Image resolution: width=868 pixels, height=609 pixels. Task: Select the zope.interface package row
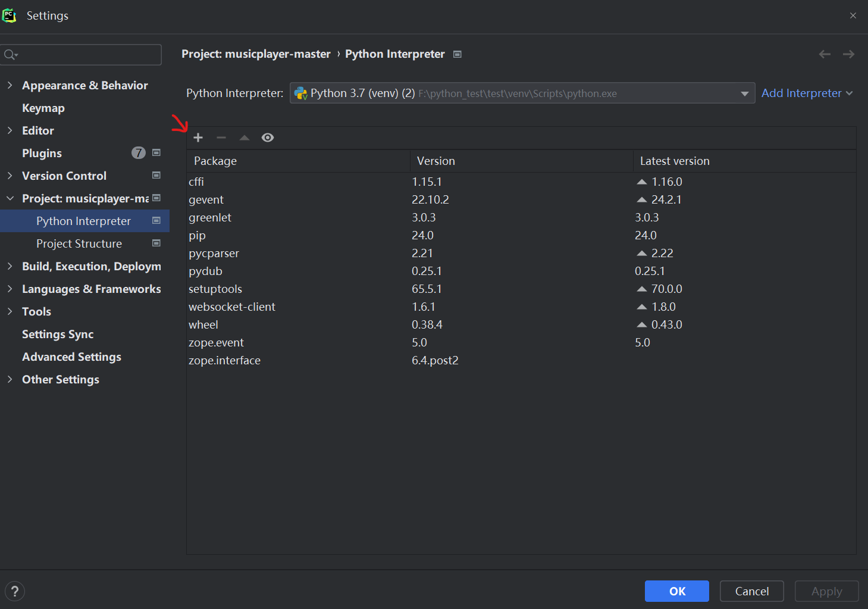tap(521, 360)
